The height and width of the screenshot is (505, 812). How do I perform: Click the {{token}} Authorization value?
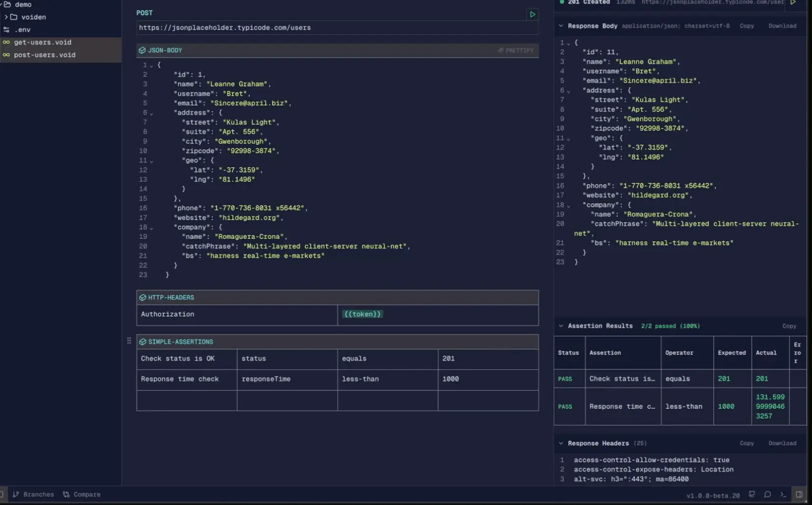tap(362, 314)
